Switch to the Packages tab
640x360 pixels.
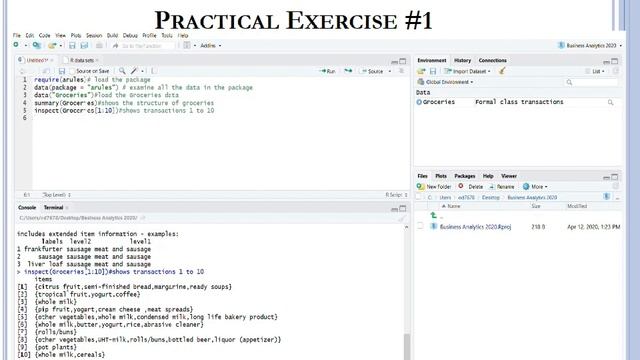[465, 176]
